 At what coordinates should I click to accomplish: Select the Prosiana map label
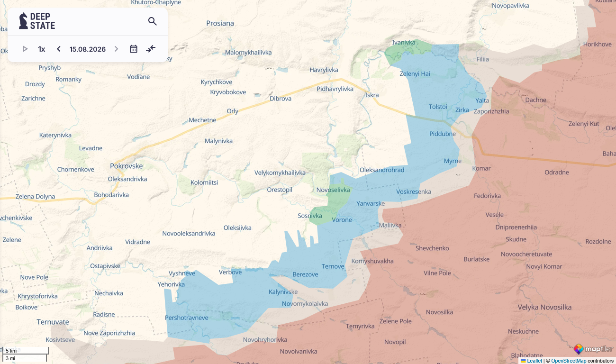[x=220, y=23]
